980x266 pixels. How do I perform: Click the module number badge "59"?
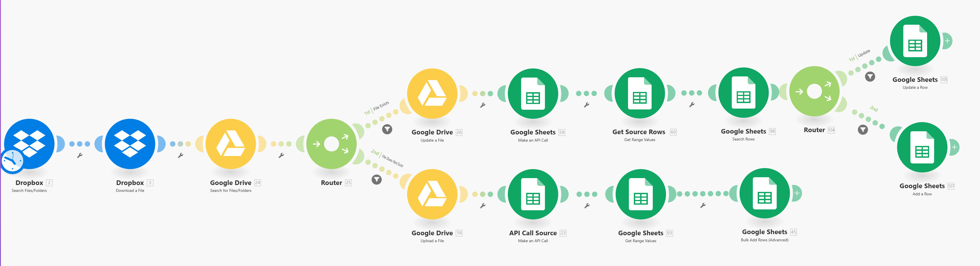[x=562, y=133]
